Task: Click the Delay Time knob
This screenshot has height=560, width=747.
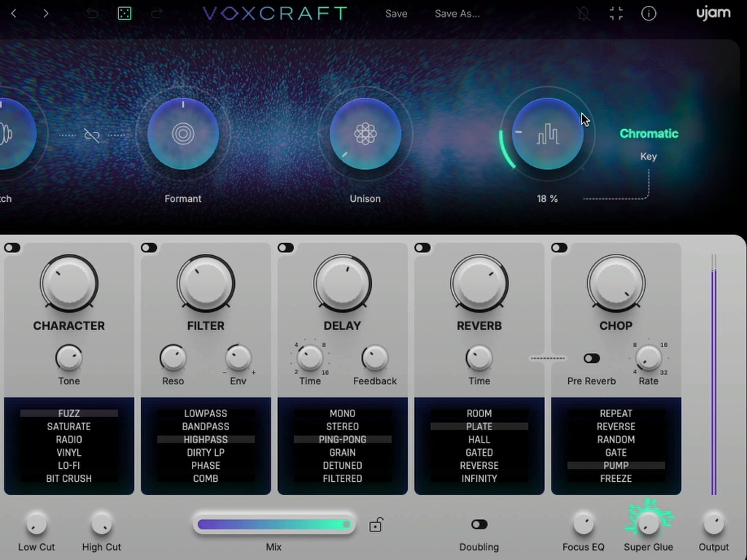Action: [310, 358]
